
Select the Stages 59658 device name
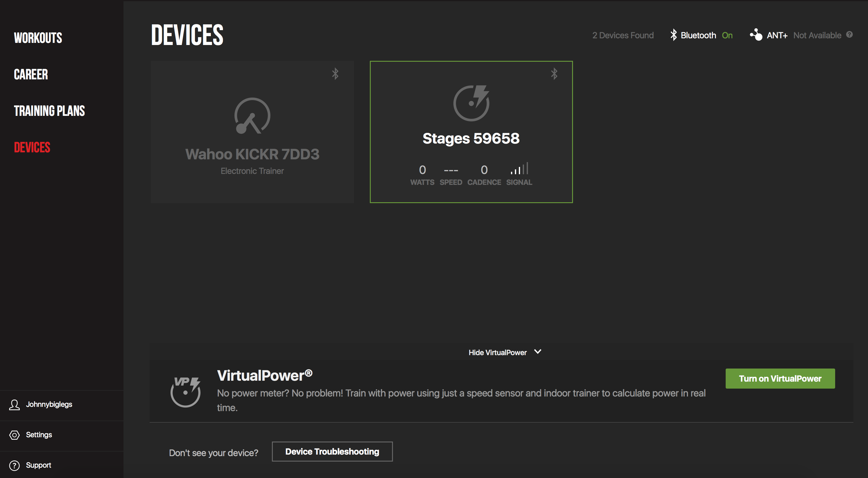pyautogui.click(x=471, y=138)
